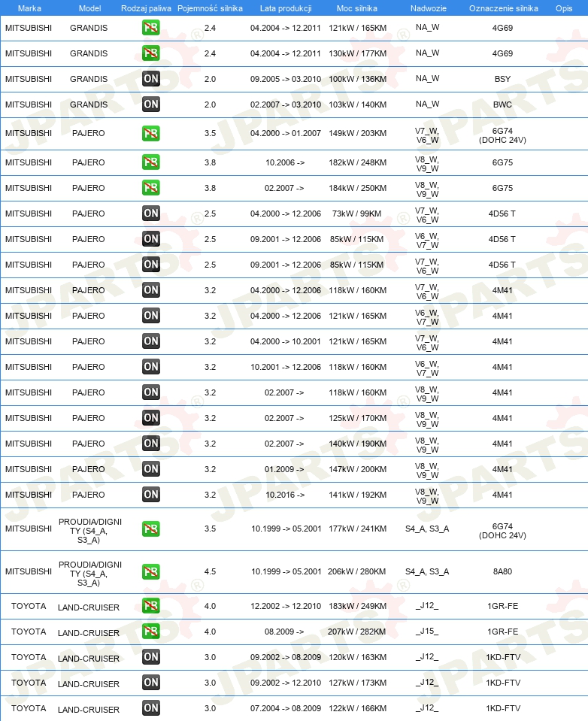588x721 pixels.
Task: Select the 73kW / 99KM power cell
Action: pos(356,214)
